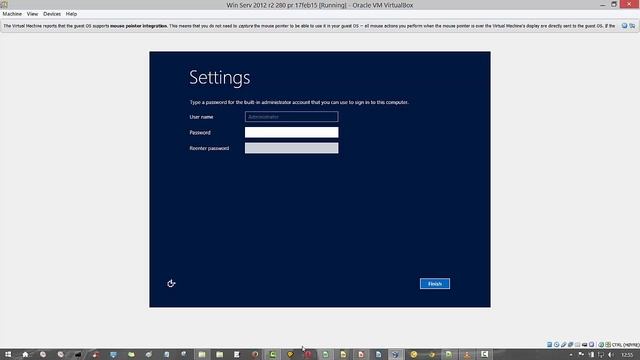Focus the Reenter password field
640x360 pixels.
click(291, 148)
